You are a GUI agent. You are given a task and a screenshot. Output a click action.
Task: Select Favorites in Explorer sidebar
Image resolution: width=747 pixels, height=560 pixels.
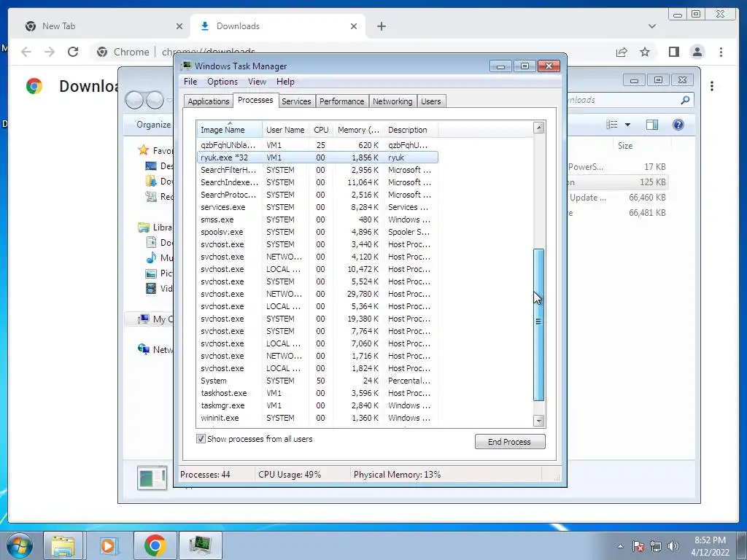155,150
